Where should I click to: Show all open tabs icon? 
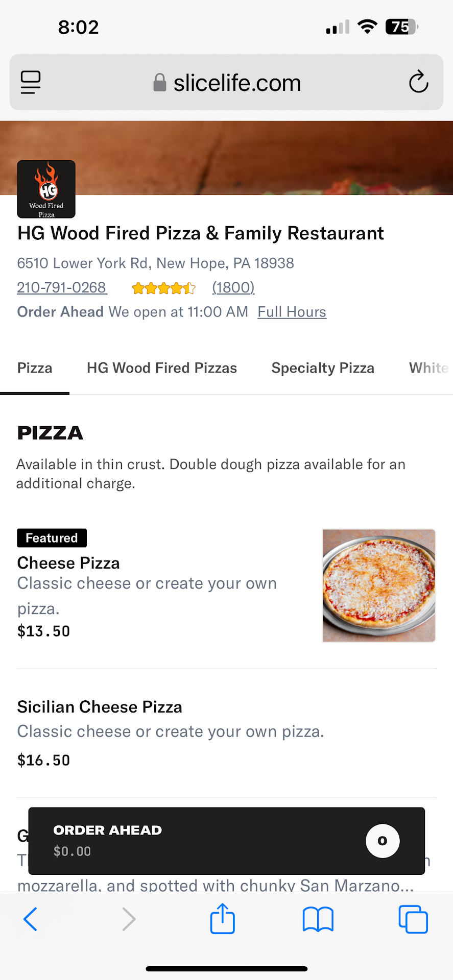pyautogui.click(x=413, y=919)
